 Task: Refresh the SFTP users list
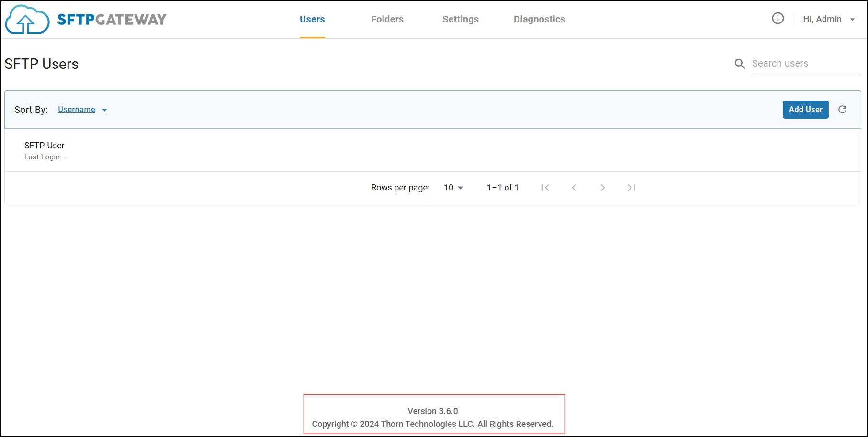[842, 110]
